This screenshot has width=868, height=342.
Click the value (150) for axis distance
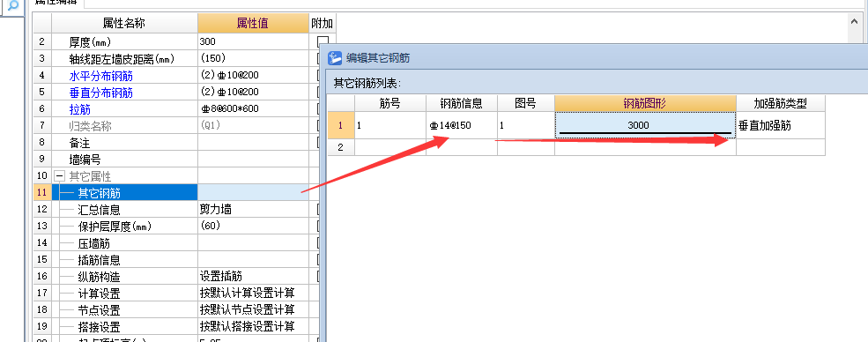253,58
